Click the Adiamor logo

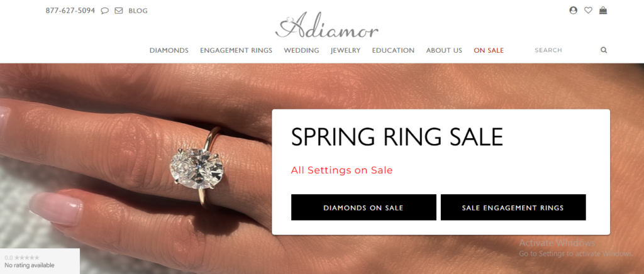pos(327,25)
